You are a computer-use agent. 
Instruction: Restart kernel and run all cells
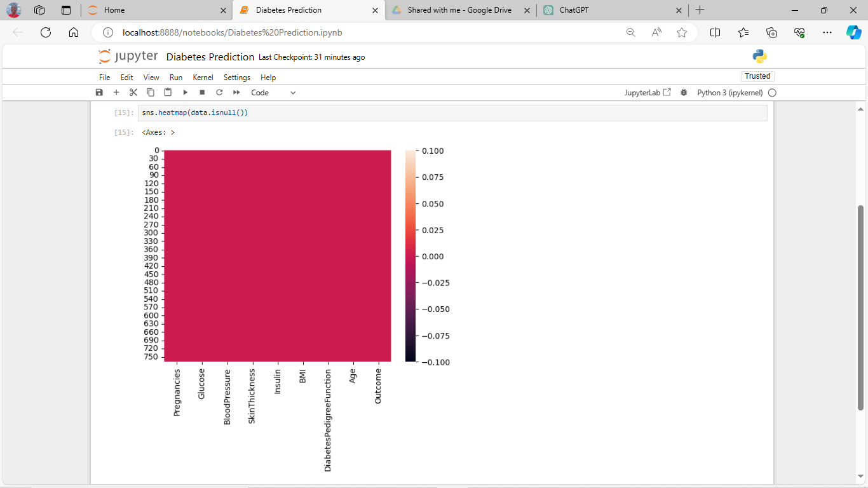click(x=236, y=92)
